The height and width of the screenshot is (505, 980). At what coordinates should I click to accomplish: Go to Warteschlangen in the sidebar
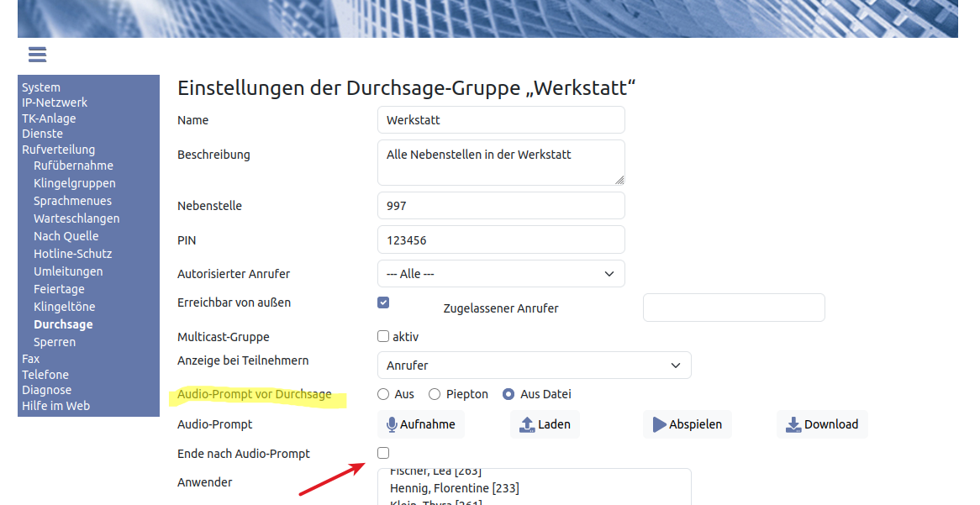pos(76,218)
